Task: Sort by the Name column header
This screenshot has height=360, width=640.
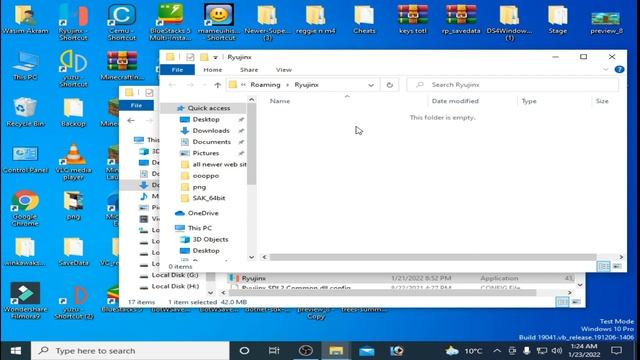Action: (280, 101)
